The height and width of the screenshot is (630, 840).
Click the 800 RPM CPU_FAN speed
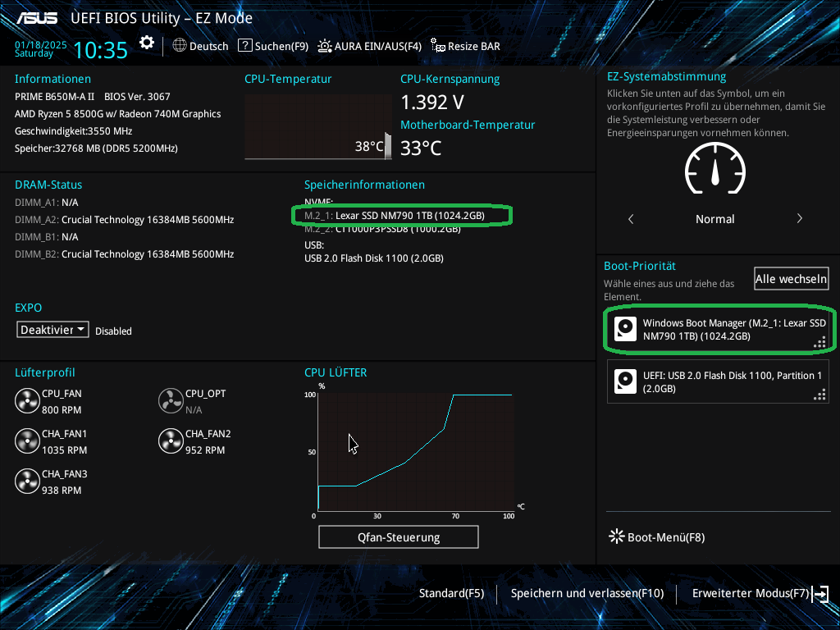click(62, 410)
